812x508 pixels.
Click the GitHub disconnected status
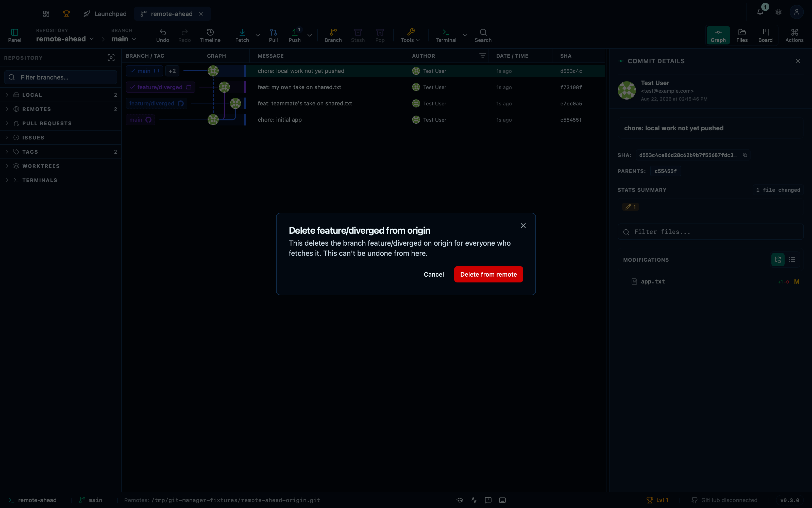coord(724,500)
